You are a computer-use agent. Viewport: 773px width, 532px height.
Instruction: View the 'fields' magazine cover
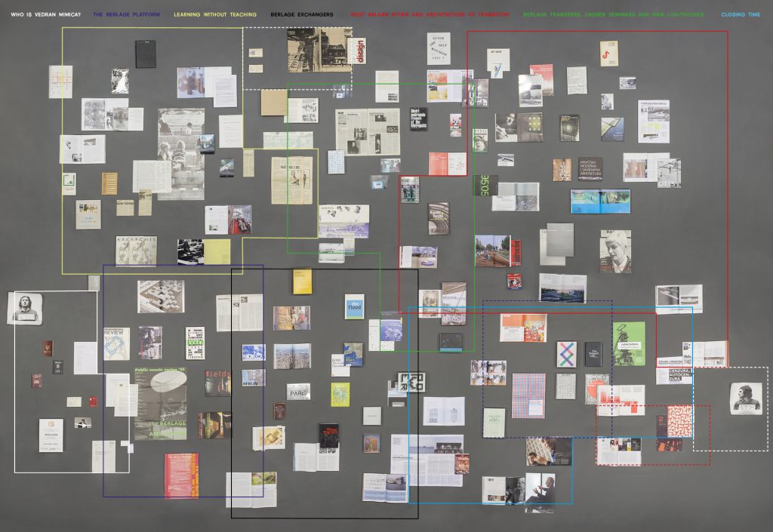pyautogui.click(x=217, y=383)
